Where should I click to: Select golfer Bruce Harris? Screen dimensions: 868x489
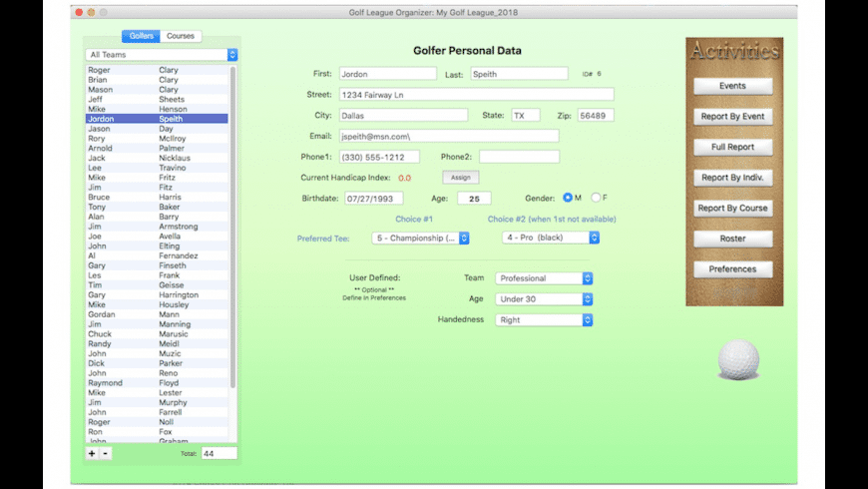157,198
